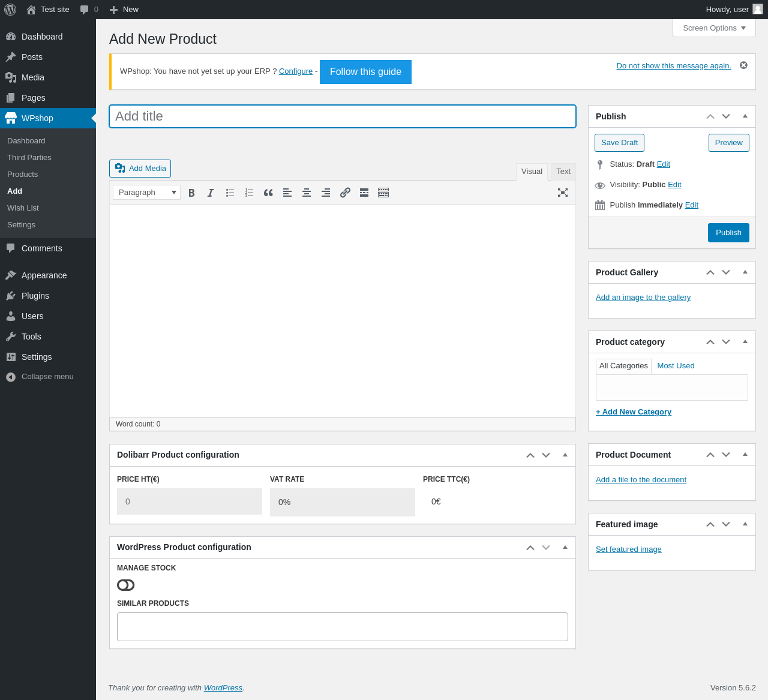Move Product Gallery panel down
The height and width of the screenshot is (700, 768).
pyautogui.click(x=726, y=272)
